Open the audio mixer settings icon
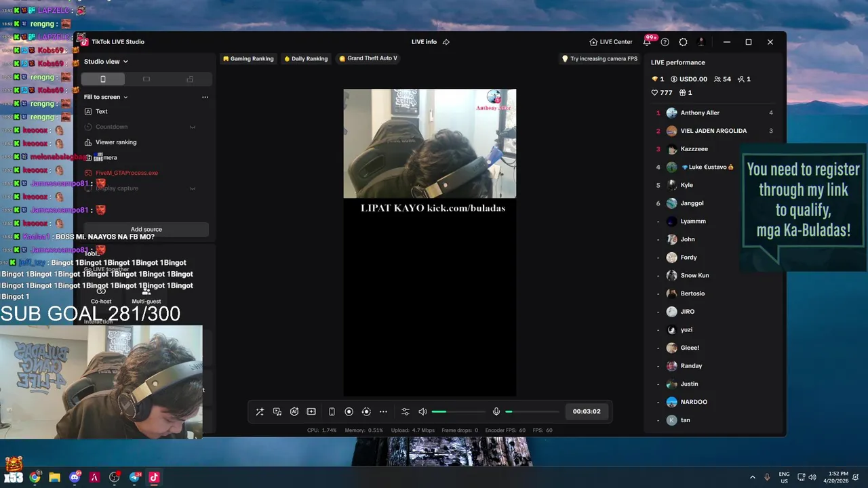This screenshot has height=488, width=868. 406,411
